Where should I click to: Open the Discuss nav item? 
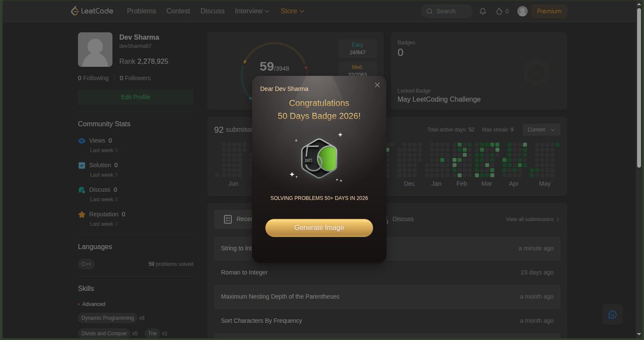[x=213, y=11]
